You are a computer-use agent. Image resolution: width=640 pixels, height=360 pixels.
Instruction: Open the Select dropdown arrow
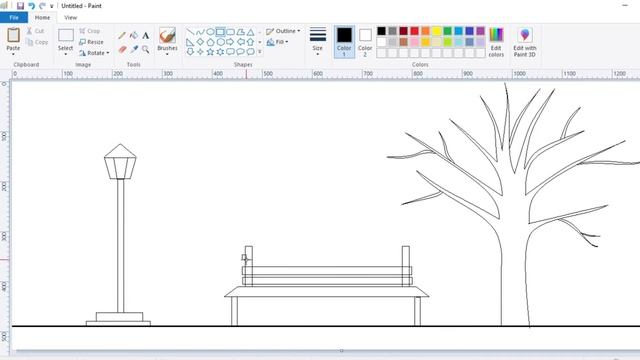pyautogui.click(x=65, y=54)
